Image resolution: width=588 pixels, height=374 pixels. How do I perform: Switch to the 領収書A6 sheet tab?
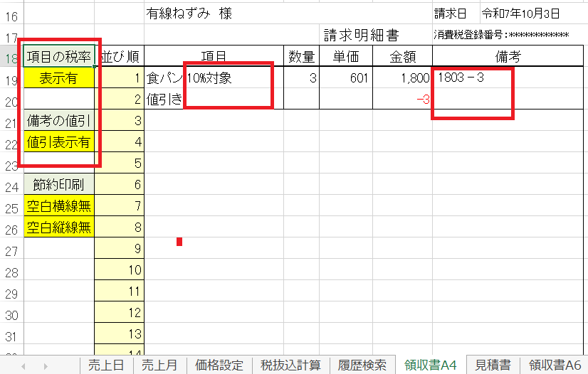557,365
